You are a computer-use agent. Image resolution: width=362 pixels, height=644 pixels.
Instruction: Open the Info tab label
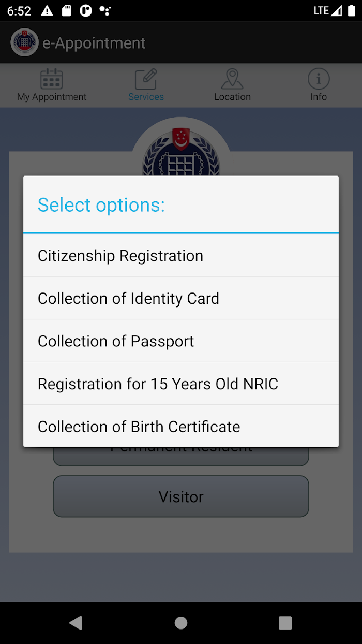pyautogui.click(x=319, y=97)
